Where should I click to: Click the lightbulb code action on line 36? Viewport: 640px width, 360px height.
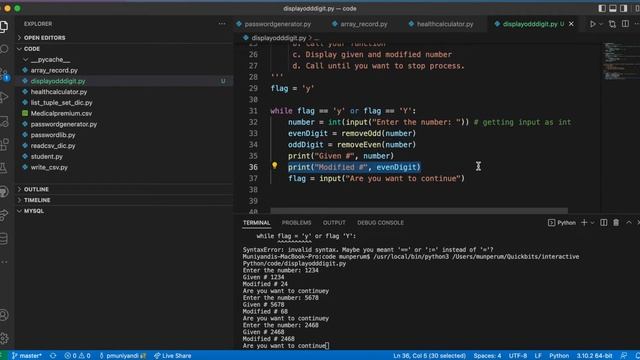[275, 166]
